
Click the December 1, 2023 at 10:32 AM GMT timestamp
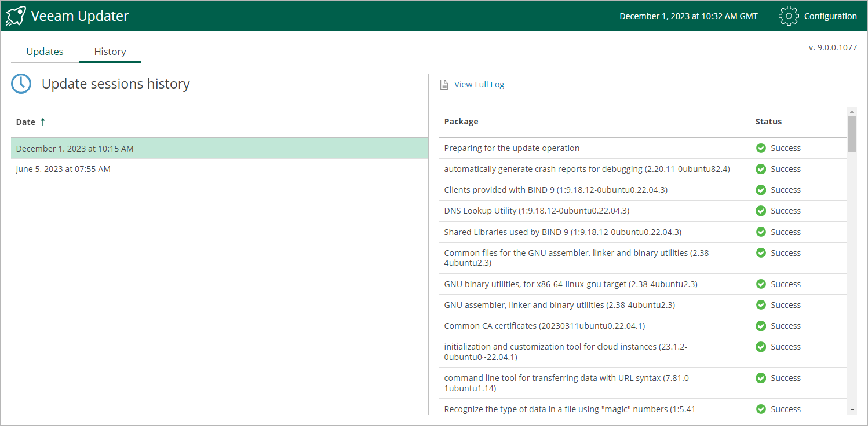tap(688, 16)
